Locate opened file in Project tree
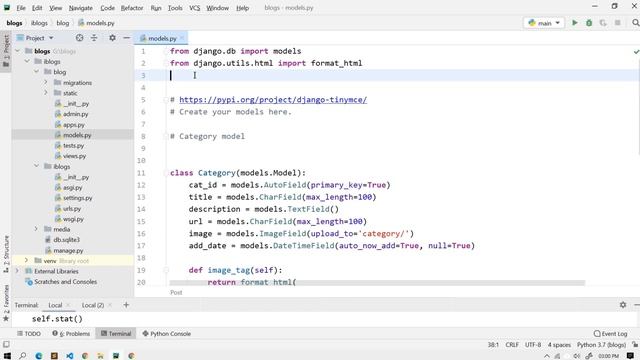The height and width of the screenshot is (360, 640). pyautogui.click(x=79, y=38)
